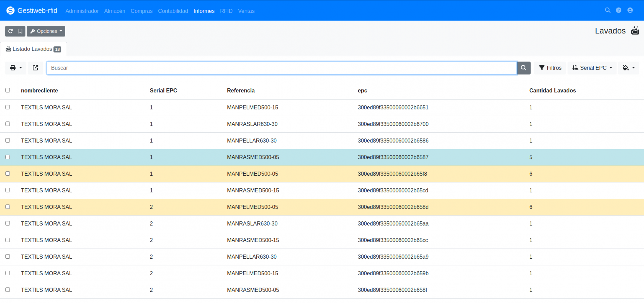Screen dimensions: 644x303
Task: Select the Listado Lavados tab
Action: click(33, 49)
